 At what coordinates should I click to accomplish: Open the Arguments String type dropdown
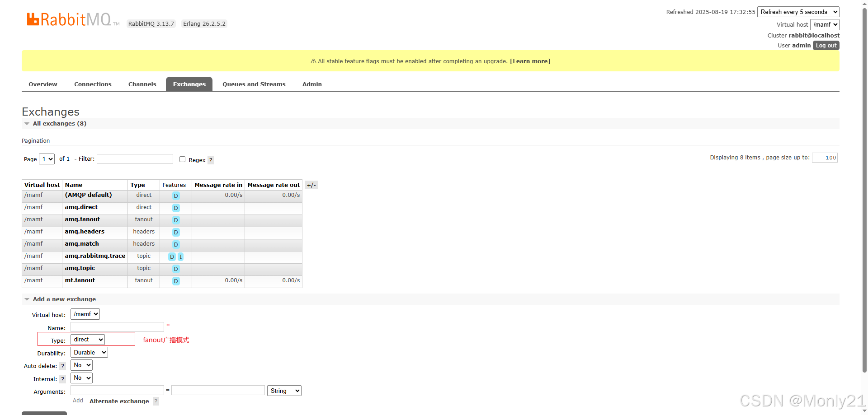(x=284, y=391)
